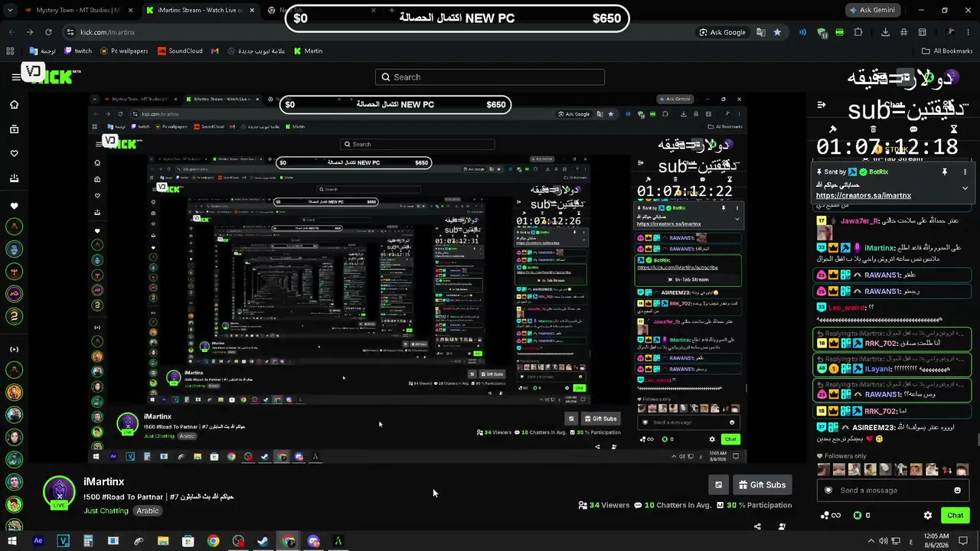Show hidden system tray icons chevron
Image resolution: width=980 pixels, height=551 pixels.
(x=871, y=541)
